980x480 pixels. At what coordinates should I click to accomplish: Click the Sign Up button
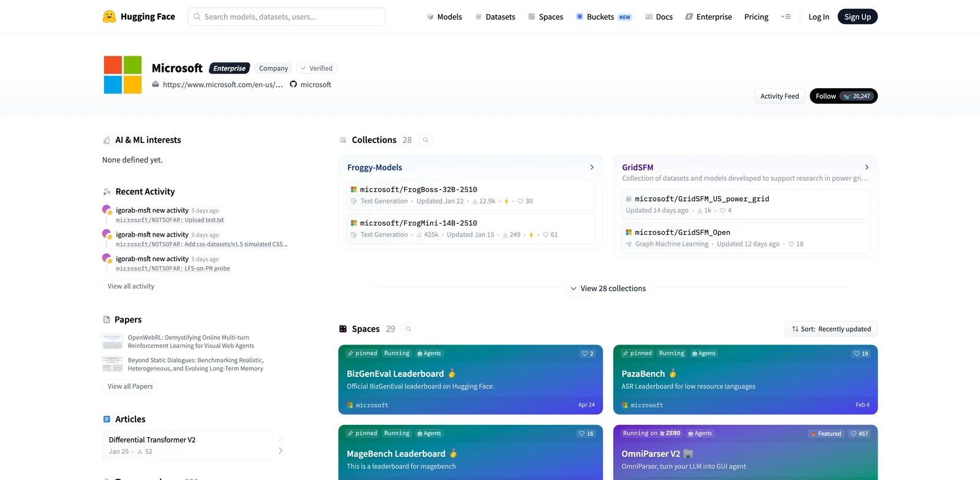(x=858, y=17)
